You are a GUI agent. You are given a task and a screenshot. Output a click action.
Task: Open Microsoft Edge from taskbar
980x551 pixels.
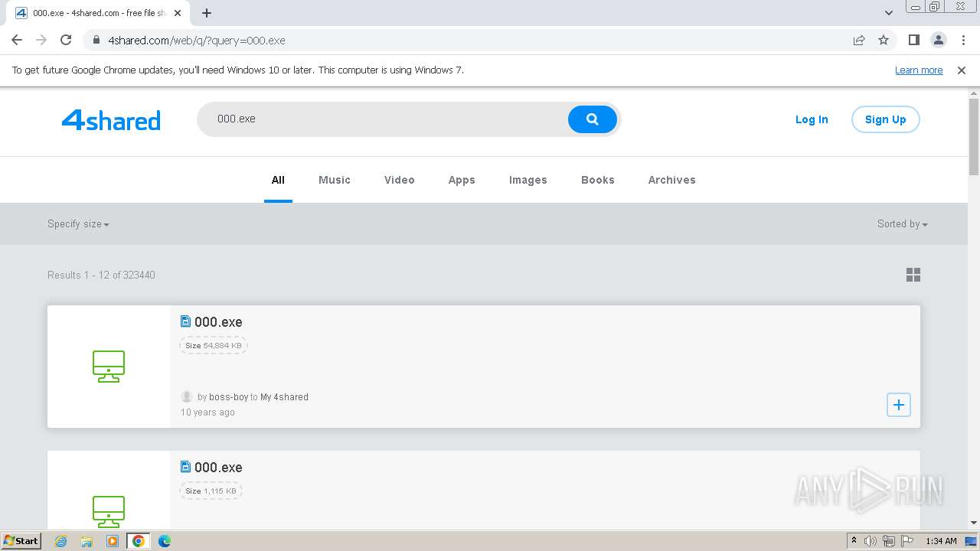coord(165,541)
